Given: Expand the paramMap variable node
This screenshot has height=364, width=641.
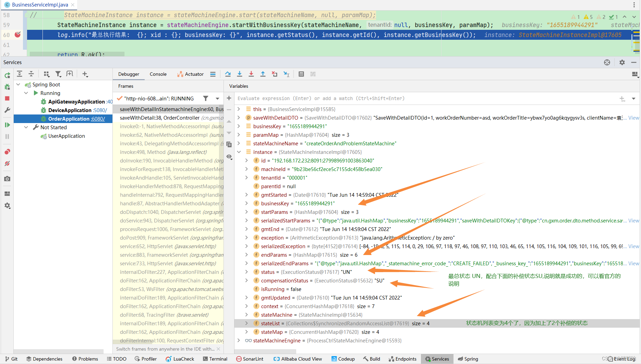Looking at the screenshot, I should click(x=239, y=135).
